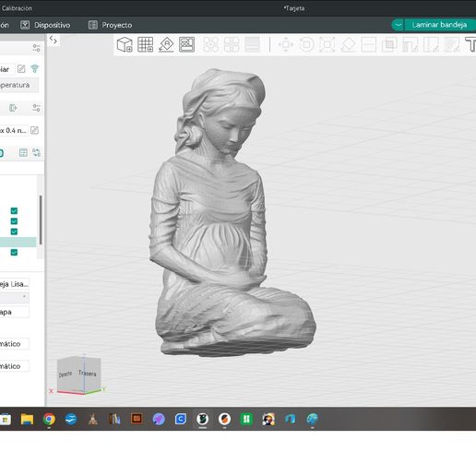Edit the 0.4 nozzle filament preset
Viewport: 476px width, 476px height.
tap(34, 130)
